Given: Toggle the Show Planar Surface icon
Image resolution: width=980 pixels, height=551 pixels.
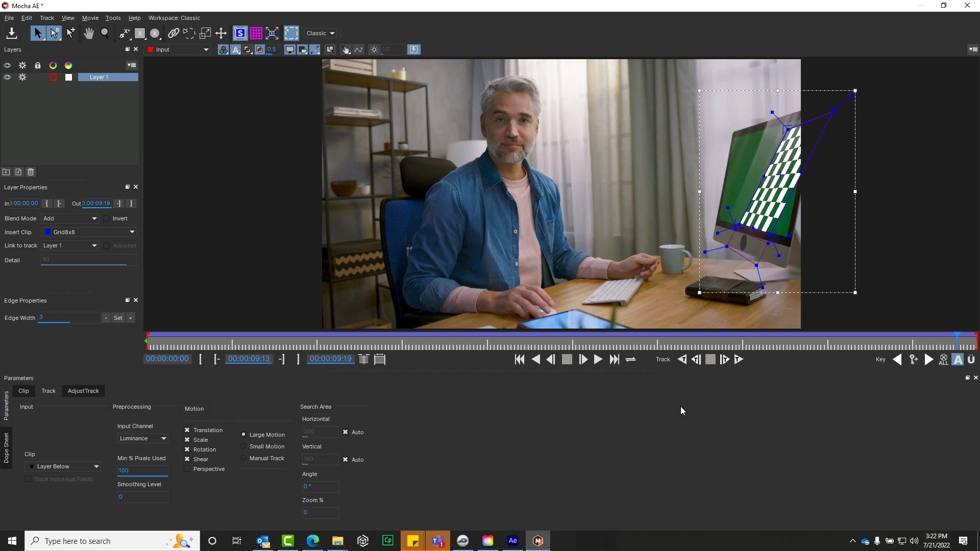Looking at the screenshot, I should click(x=240, y=34).
